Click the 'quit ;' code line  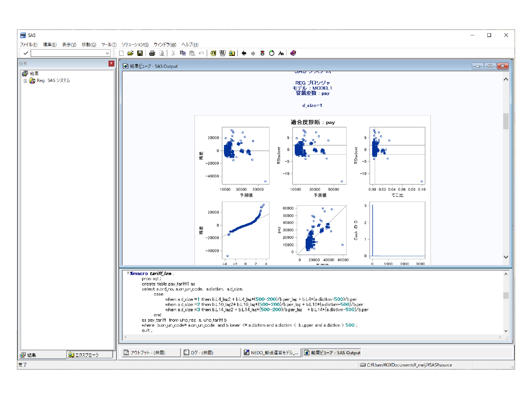147,330
